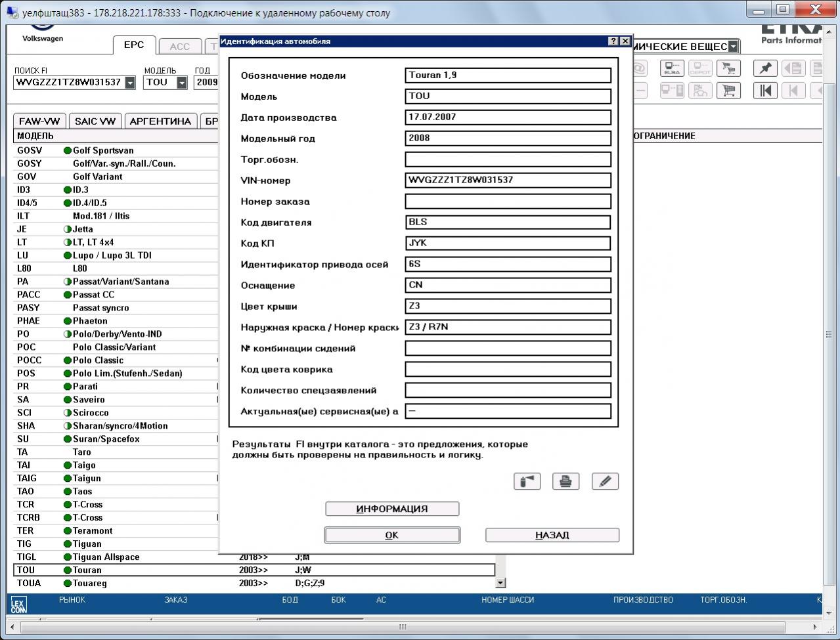Click the printer icon in the dialog
The image size is (840, 640).
[x=565, y=481]
